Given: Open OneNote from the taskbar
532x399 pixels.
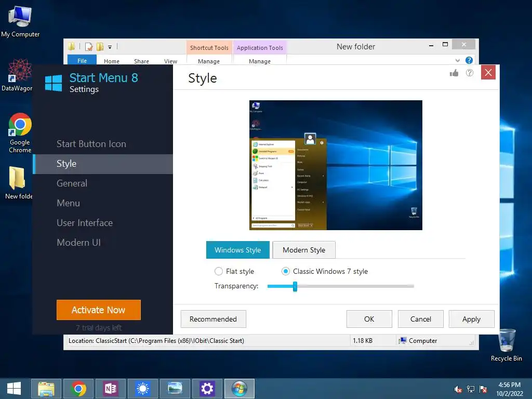Looking at the screenshot, I should [111, 389].
